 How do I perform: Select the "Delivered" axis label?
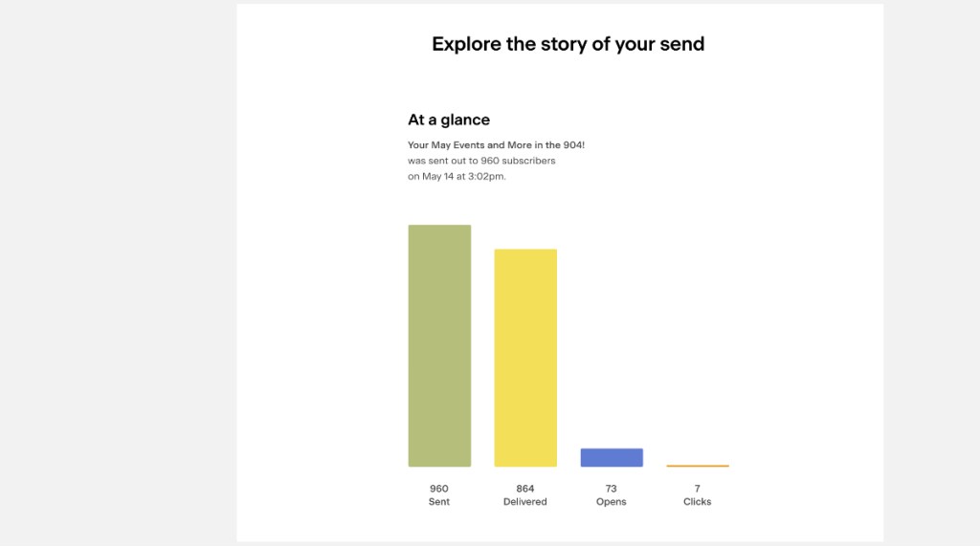tap(525, 502)
